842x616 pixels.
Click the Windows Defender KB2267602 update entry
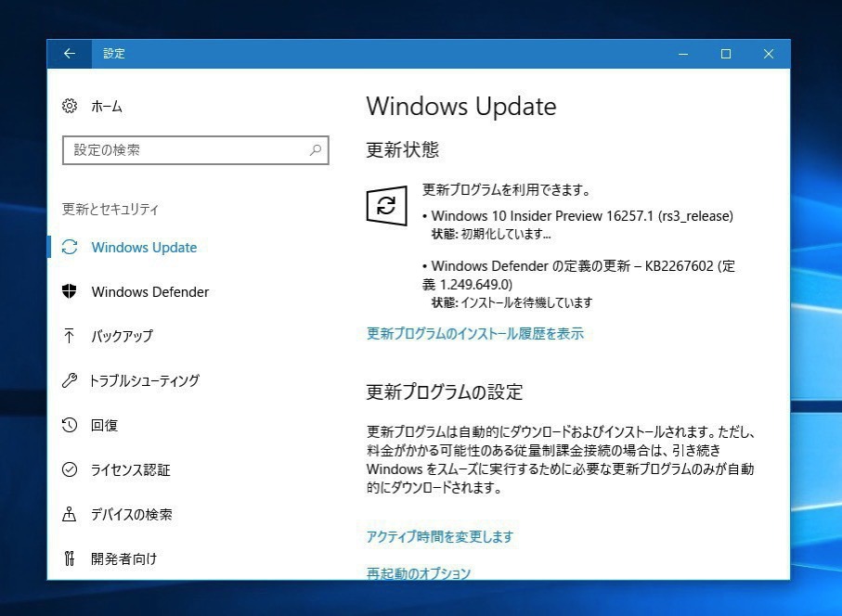(578, 276)
